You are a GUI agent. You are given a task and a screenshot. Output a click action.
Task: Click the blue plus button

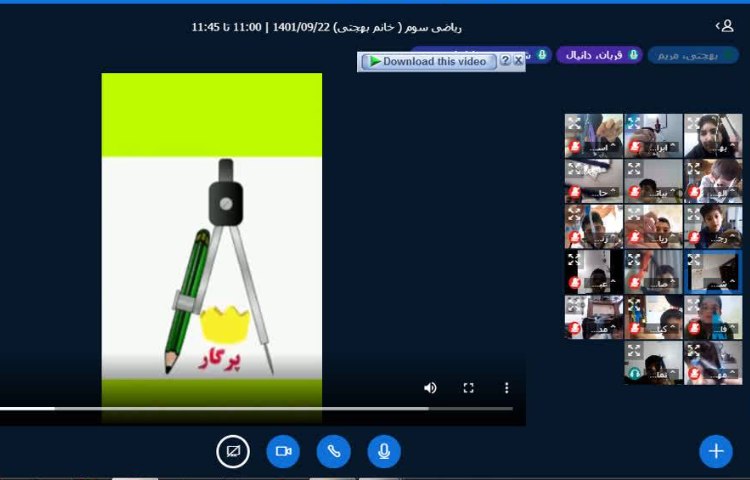click(716, 451)
